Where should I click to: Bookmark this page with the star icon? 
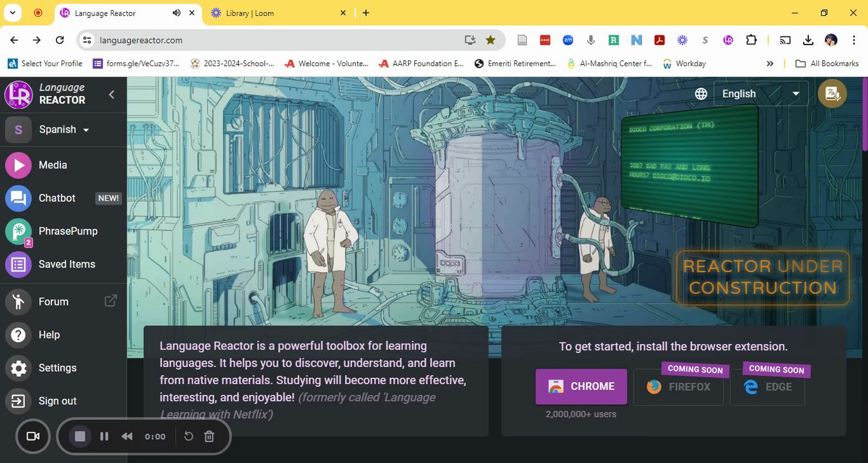pyautogui.click(x=491, y=40)
